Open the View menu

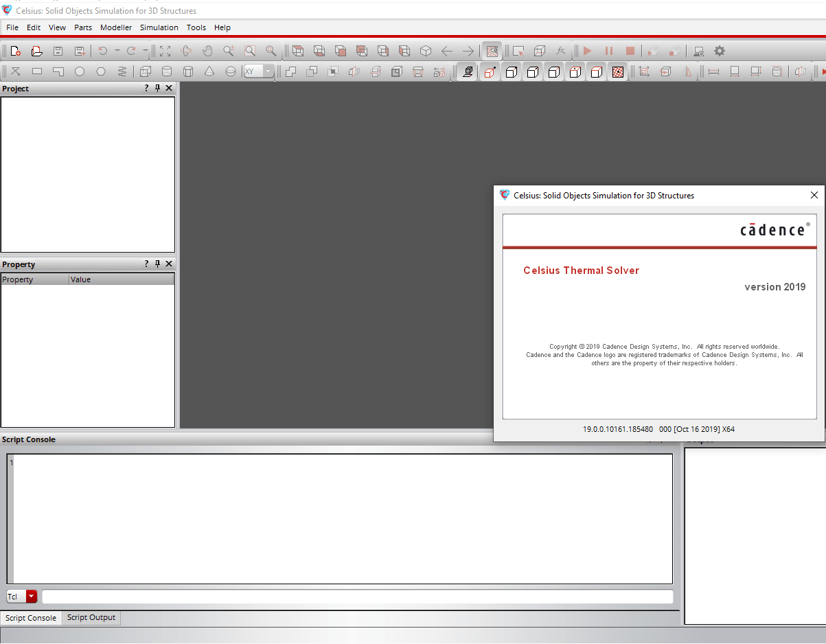[x=57, y=27]
